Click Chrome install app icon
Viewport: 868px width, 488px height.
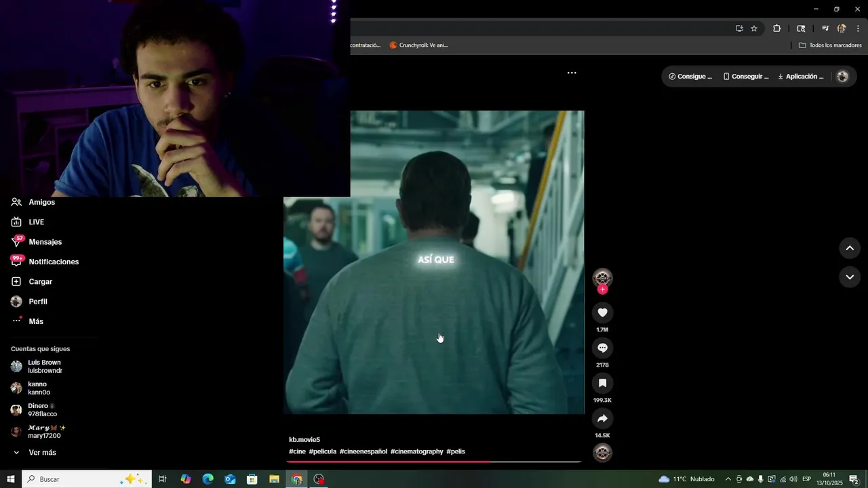pyautogui.click(x=739, y=28)
